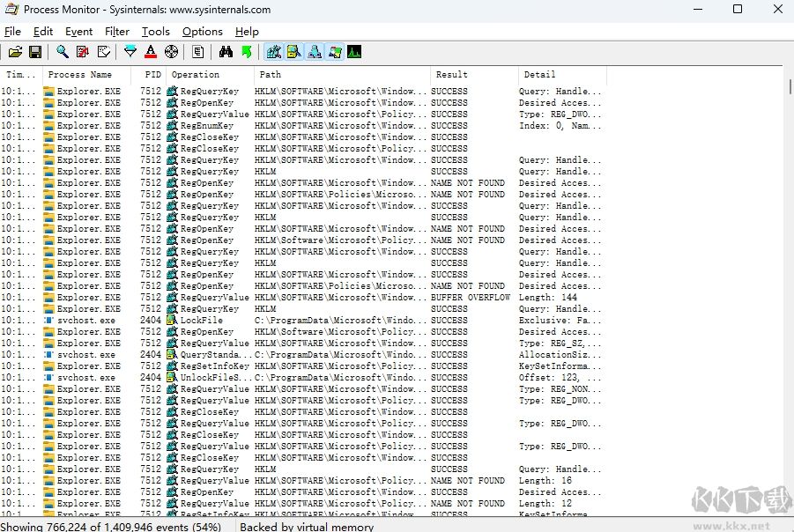
Task: Select the Include Process From Window target icon
Action: [x=171, y=52]
